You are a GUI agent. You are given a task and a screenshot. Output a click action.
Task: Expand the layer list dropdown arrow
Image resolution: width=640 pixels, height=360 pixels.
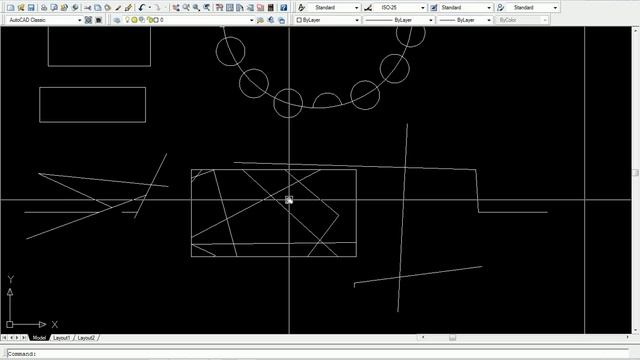[x=251, y=20]
